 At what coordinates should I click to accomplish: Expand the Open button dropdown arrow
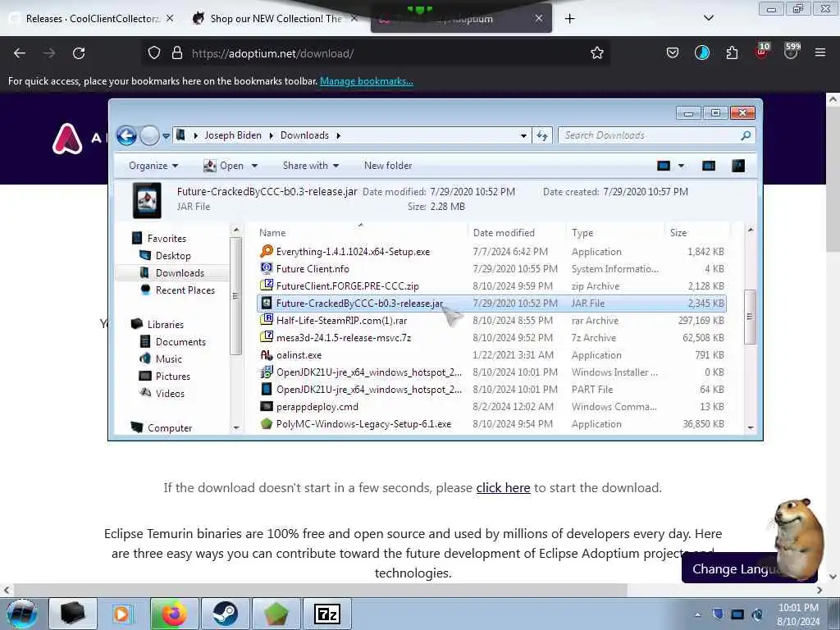click(254, 166)
